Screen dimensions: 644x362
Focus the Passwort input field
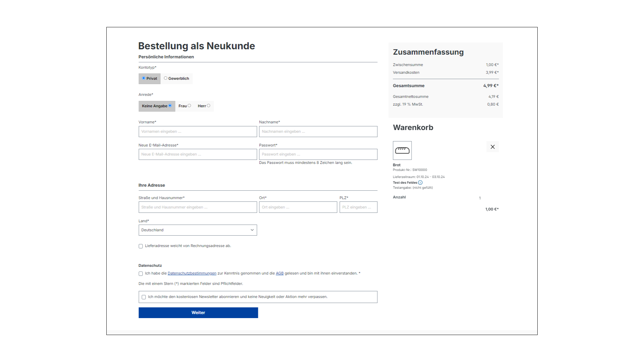(x=318, y=154)
